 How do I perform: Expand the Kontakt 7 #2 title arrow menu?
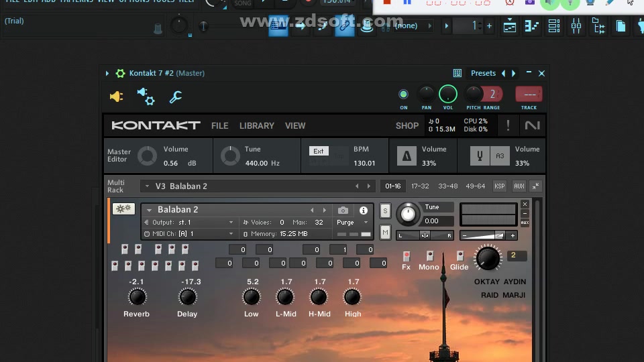click(107, 74)
